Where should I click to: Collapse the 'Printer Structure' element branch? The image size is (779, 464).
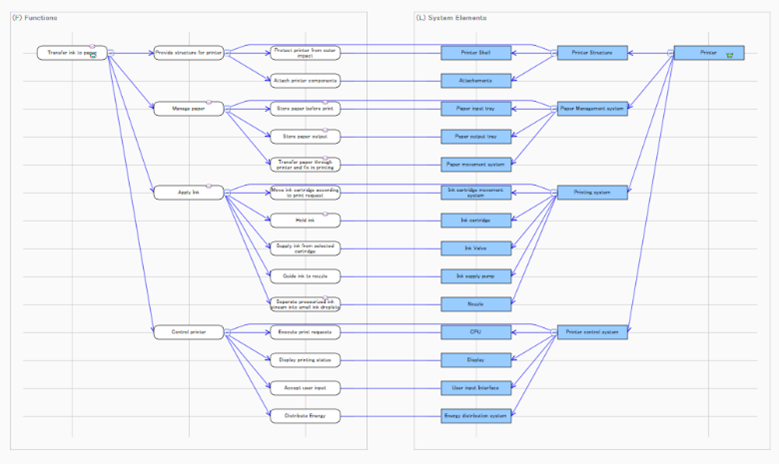[554, 53]
